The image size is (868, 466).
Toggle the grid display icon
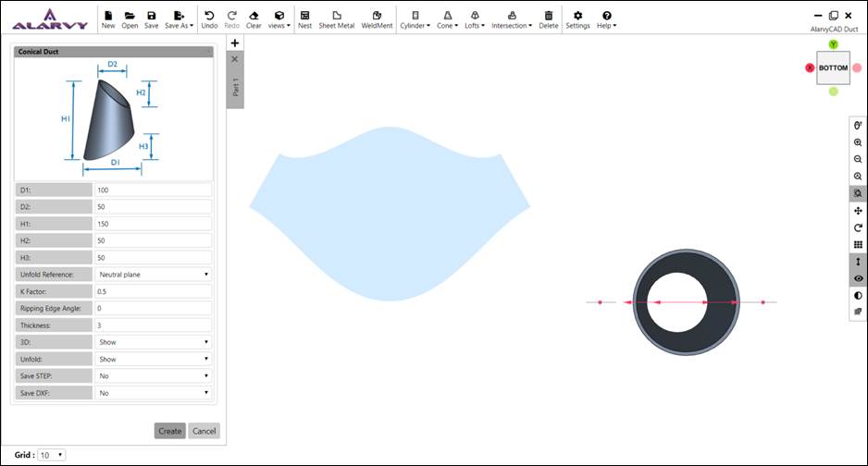(858, 244)
